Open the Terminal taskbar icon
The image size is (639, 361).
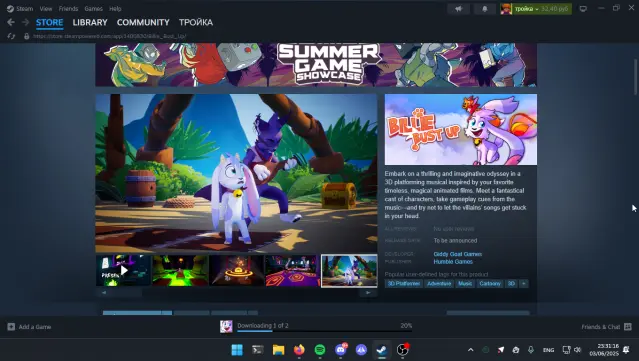click(x=258, y=350)
